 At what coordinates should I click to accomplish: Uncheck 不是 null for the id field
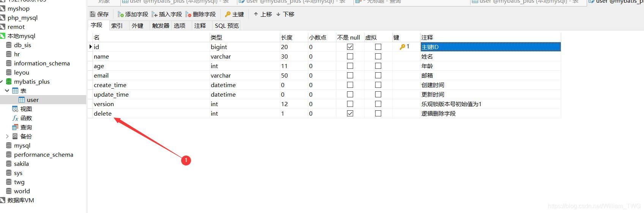(x=350, y=47)
